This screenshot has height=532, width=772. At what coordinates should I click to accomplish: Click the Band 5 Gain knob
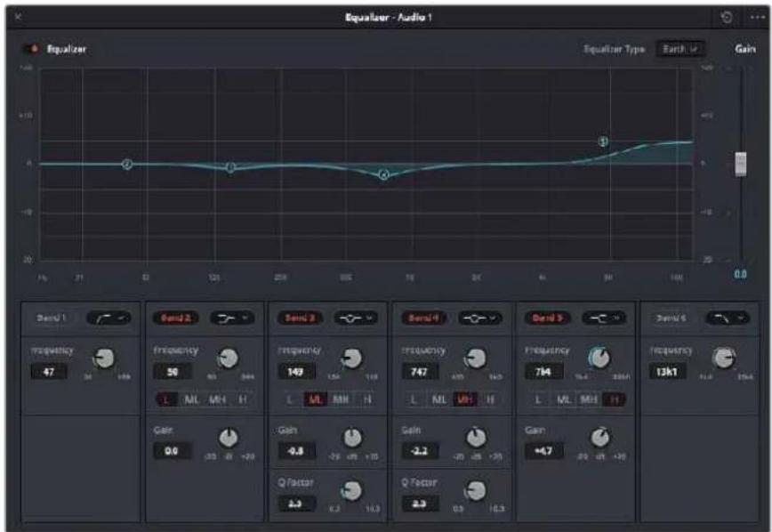coord(599,438)
